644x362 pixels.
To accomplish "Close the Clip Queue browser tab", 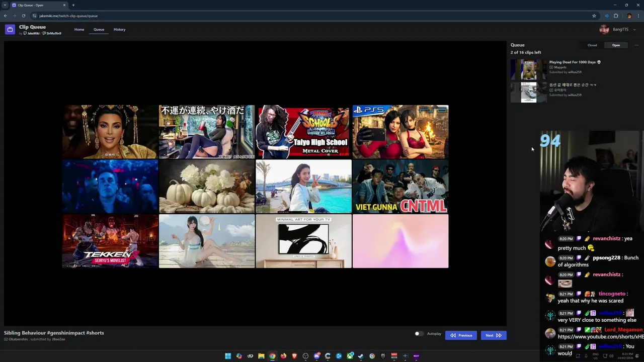I will 64,5.
